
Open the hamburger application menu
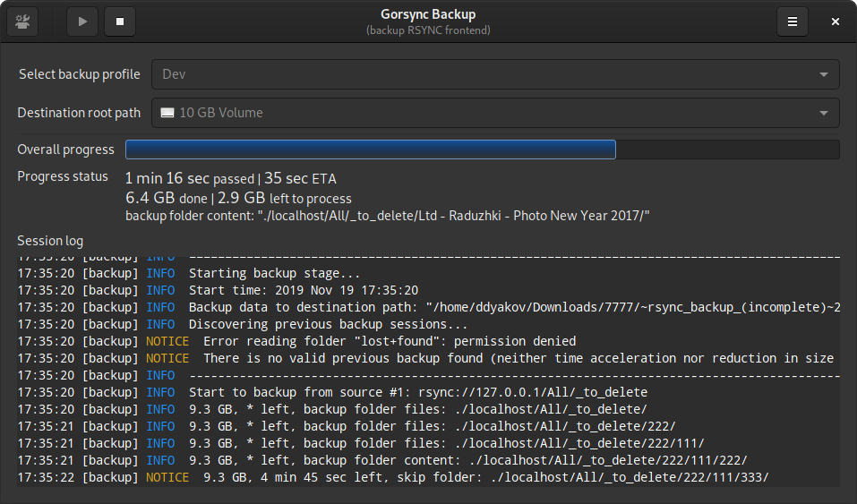tap(792, 21)
